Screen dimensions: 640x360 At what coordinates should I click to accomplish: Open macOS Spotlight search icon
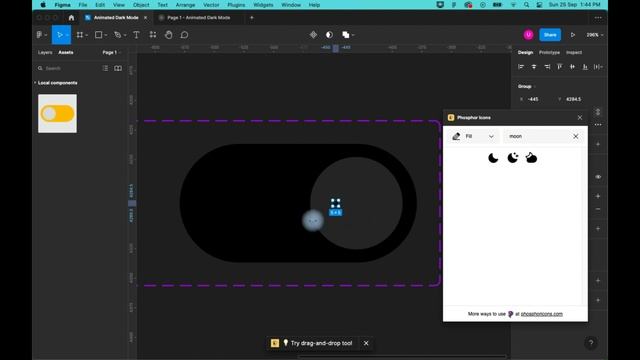click(x=526, y=5)
